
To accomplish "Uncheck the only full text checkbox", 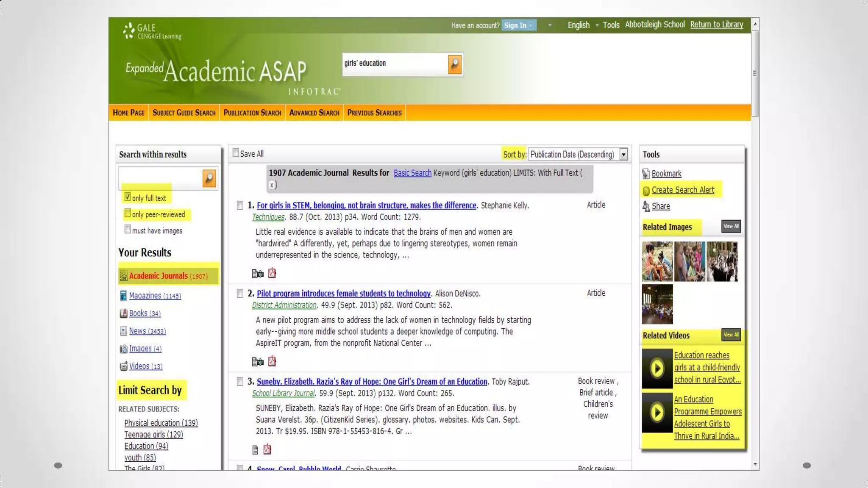I will 128,197.
